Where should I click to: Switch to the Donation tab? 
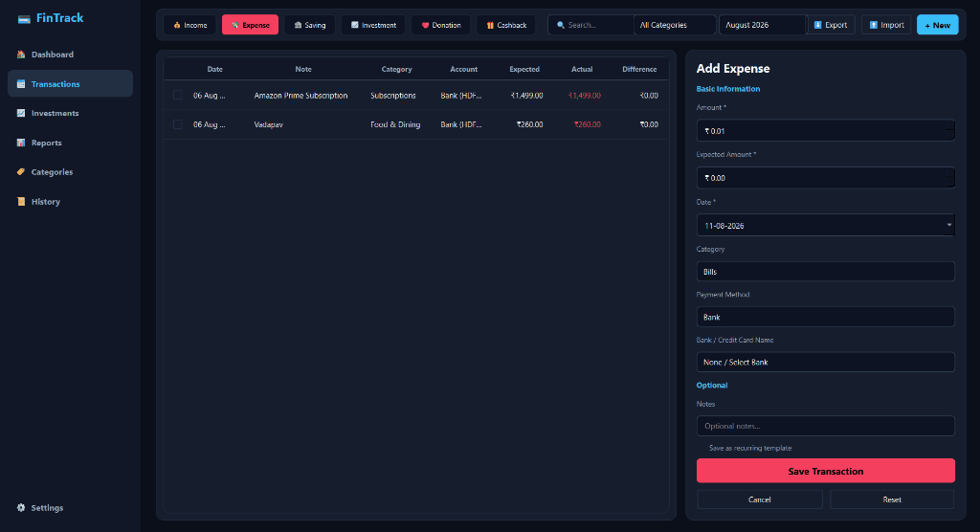coord(440,25)
